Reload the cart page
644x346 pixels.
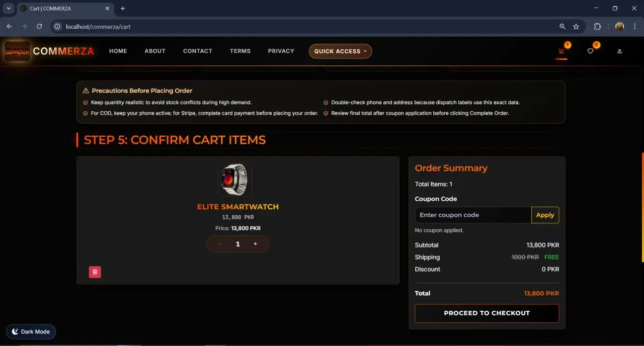(39, 26)
